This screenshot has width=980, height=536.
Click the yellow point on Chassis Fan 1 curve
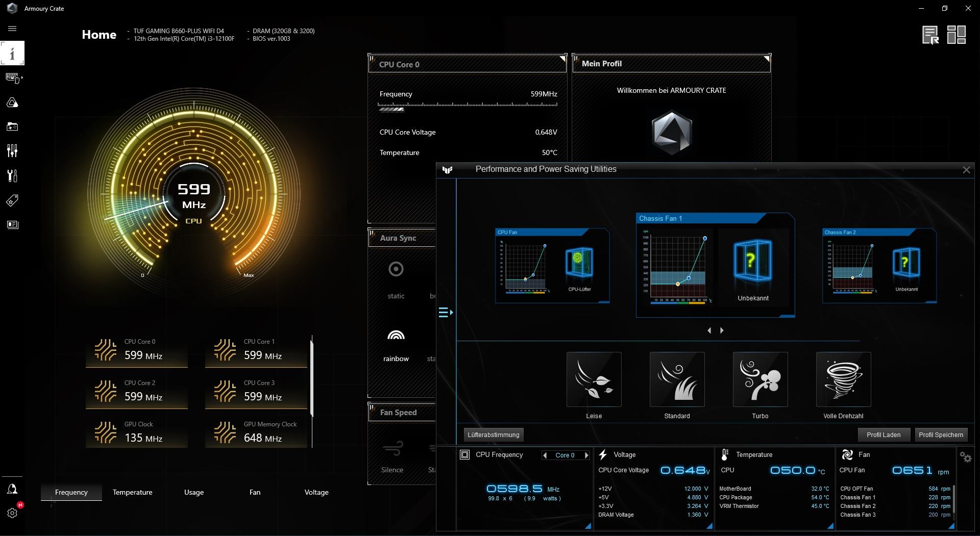pyautogui.click(x=678, y=284)
